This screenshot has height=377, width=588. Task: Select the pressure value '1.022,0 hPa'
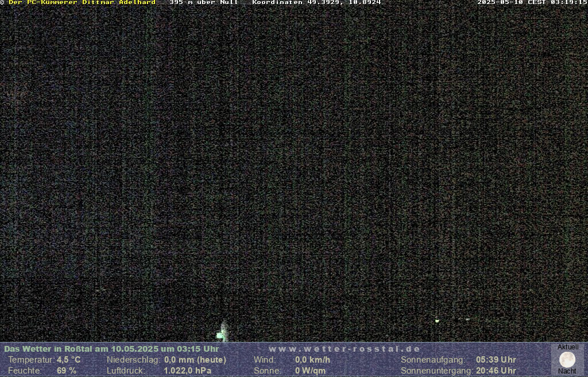tap(188, 371)
